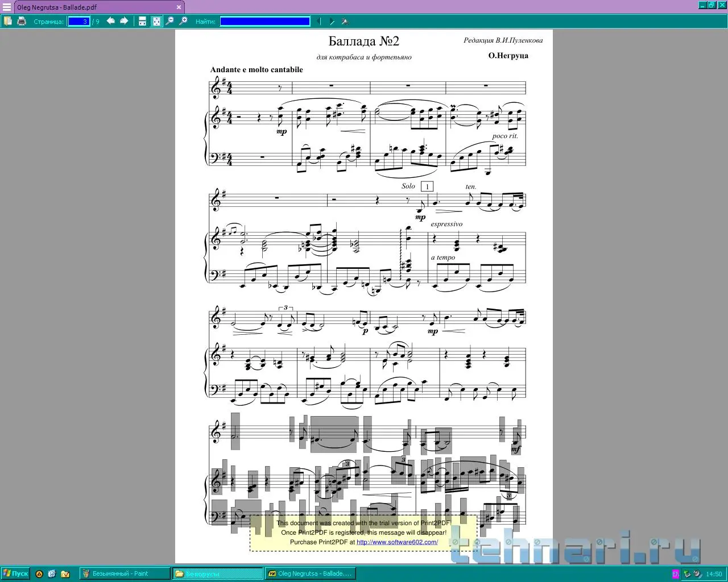Click the subtitle для котрабаса и фортепьяно

(364, 57)
